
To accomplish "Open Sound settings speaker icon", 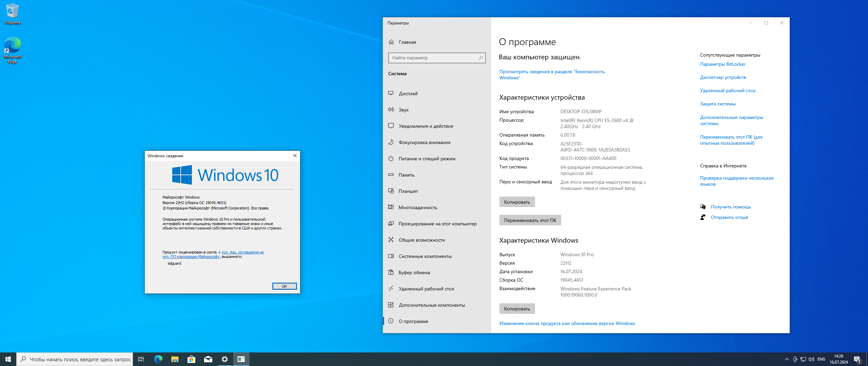I will (391, 109).
